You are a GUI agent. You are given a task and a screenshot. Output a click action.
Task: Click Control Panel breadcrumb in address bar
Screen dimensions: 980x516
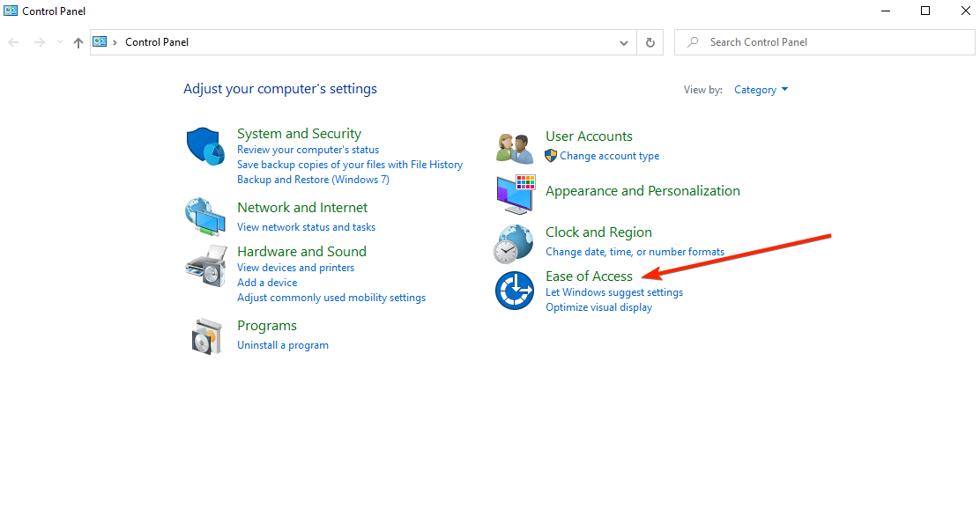[x=157, y=42]
